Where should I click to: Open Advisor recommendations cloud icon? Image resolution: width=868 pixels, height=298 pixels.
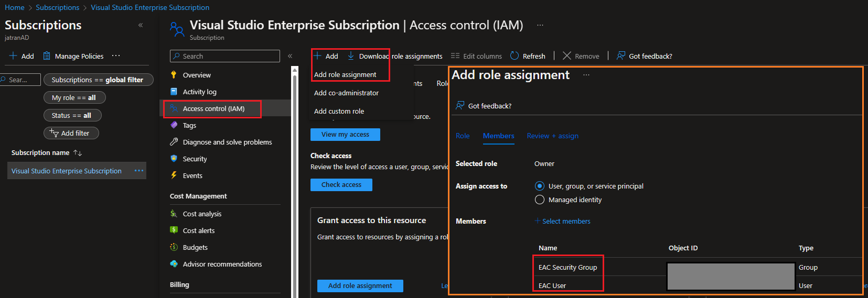[174, 264]
